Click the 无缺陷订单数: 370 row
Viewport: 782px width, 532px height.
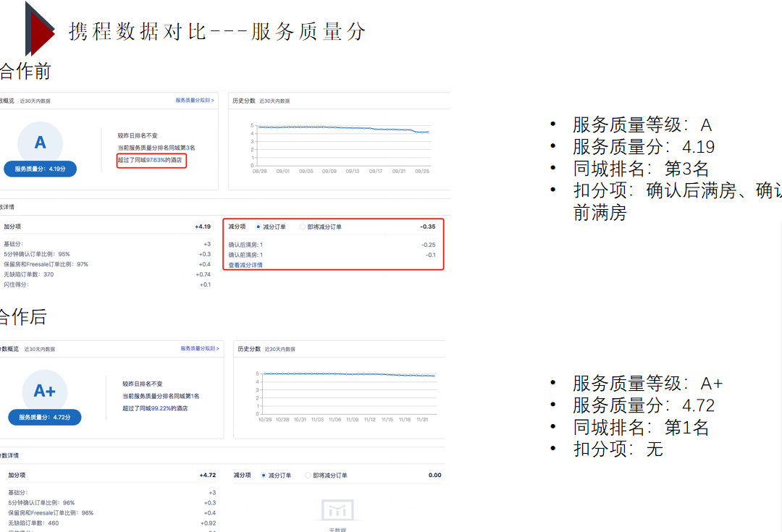coord(107,274)
